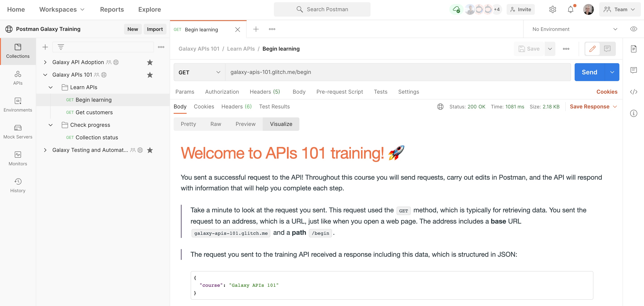This screenshot has height=306, width=644.
Task: Open request info icon in right sidebar
Action: coord(633,113)
